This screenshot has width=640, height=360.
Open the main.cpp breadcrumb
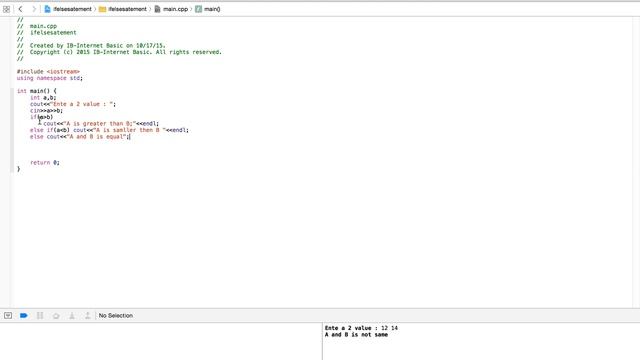tap(171, 9)
